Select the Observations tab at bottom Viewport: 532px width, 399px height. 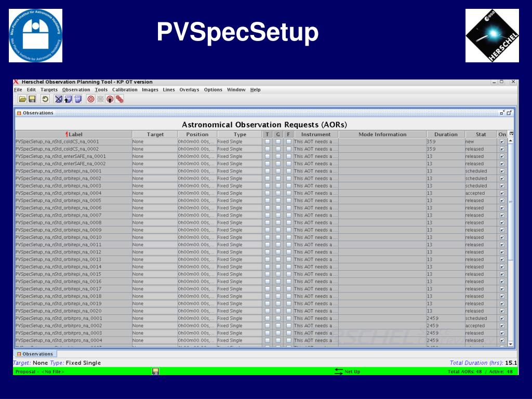35,354
